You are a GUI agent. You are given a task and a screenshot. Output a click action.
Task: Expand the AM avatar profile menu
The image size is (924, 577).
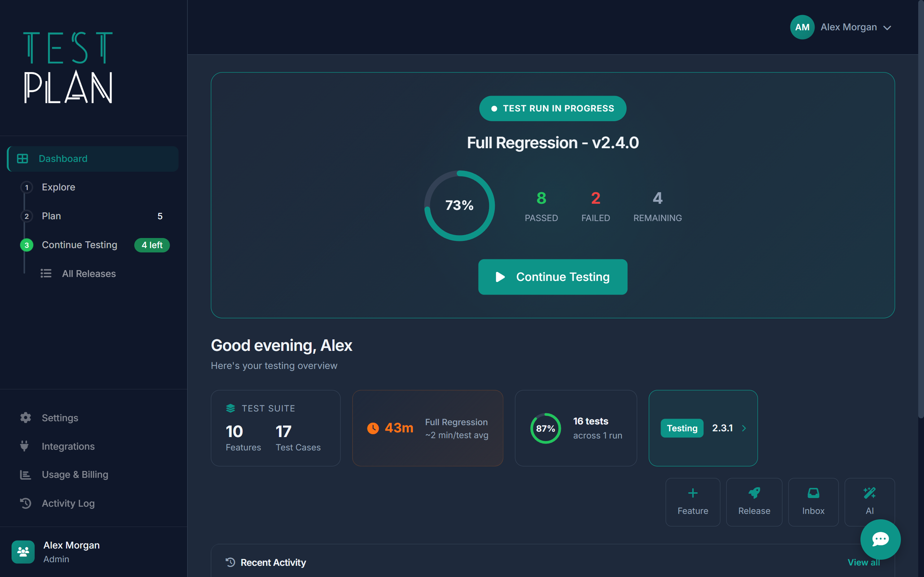tap(802, 27)
